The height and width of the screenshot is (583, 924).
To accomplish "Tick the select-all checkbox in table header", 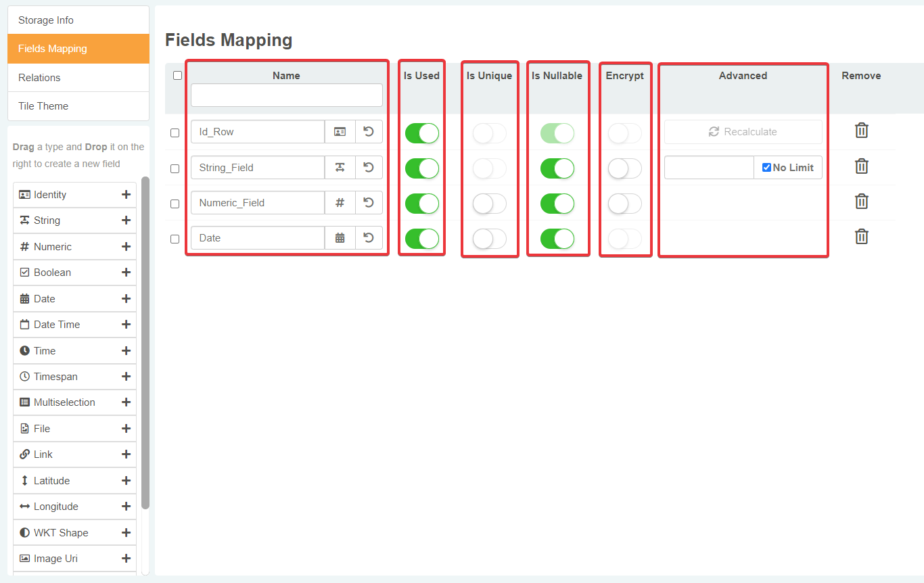I will coord(177,76).
